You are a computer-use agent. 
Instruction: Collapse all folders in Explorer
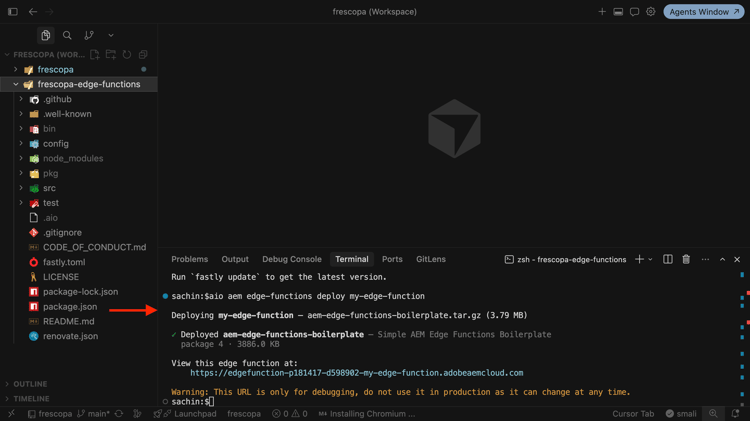(143, 55)
